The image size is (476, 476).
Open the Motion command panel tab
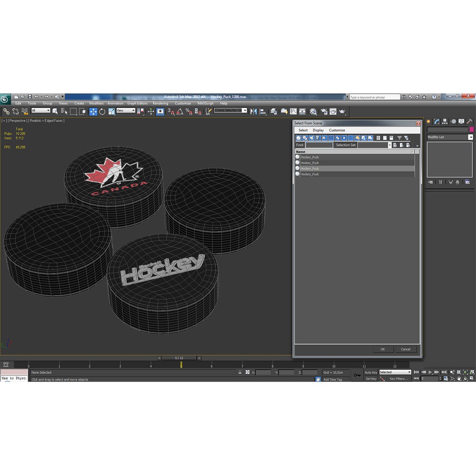pos(453,122)
